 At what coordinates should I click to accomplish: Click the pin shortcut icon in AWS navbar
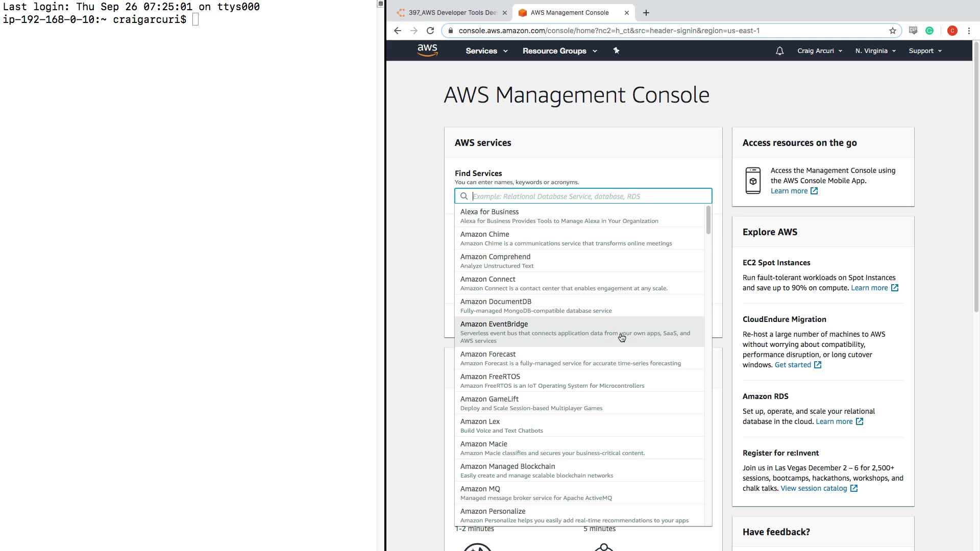click(616, 51)
